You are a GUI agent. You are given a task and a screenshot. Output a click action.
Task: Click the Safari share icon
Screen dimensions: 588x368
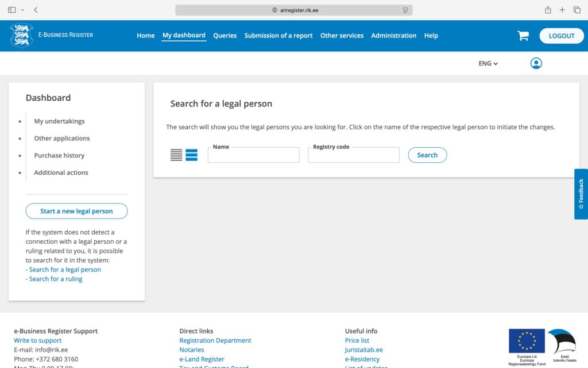[548, 10]
